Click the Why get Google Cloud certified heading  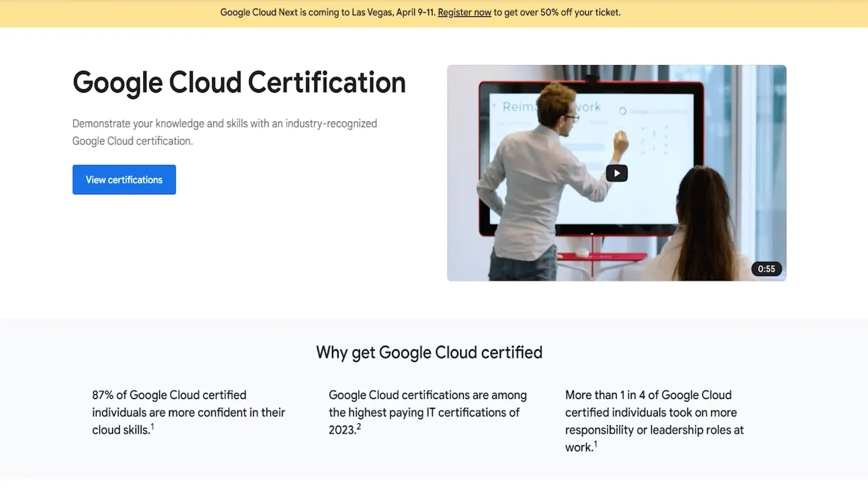429,352
